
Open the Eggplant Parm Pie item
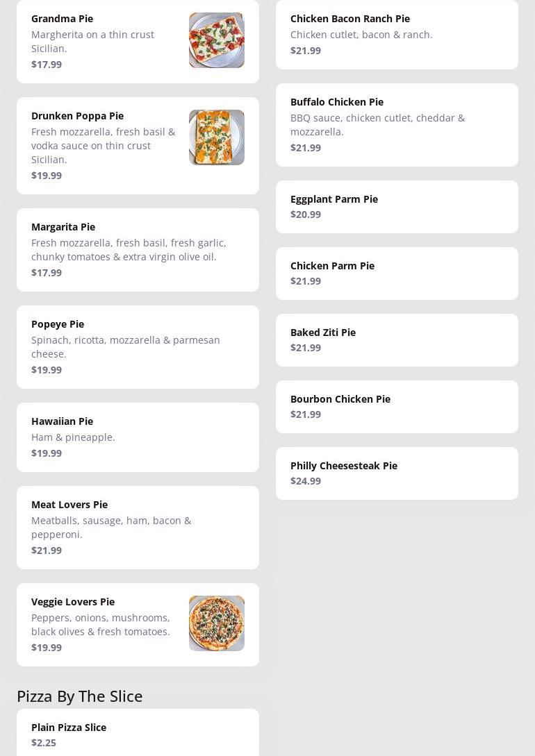pyautogui.click(x=397, y=207)
